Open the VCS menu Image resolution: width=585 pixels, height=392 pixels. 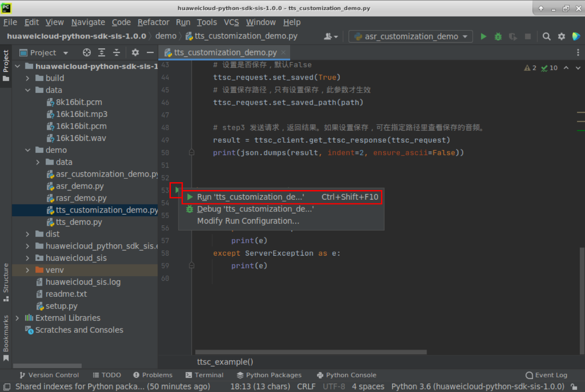point(231,22)
